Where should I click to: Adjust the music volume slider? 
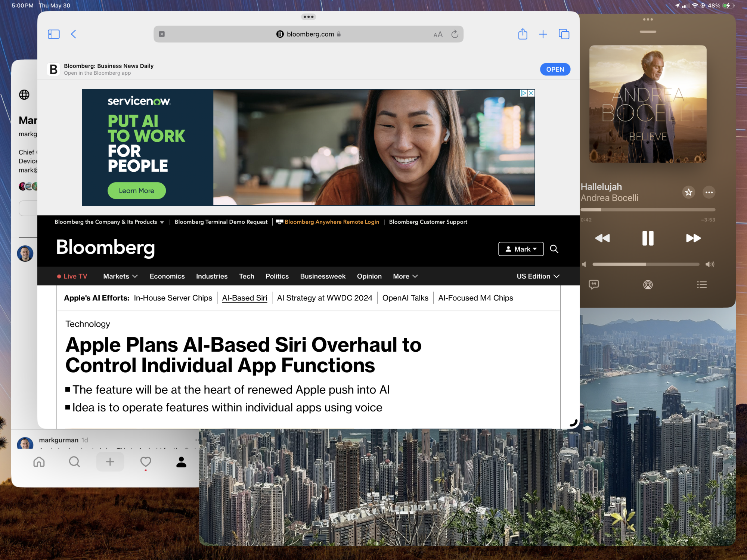pos(646,264)
